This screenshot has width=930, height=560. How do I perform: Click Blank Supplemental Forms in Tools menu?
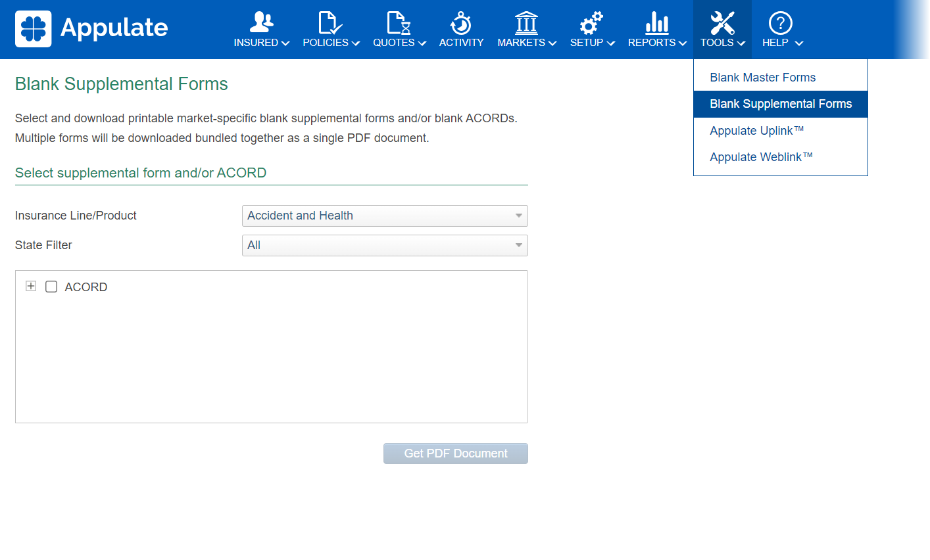780,104
